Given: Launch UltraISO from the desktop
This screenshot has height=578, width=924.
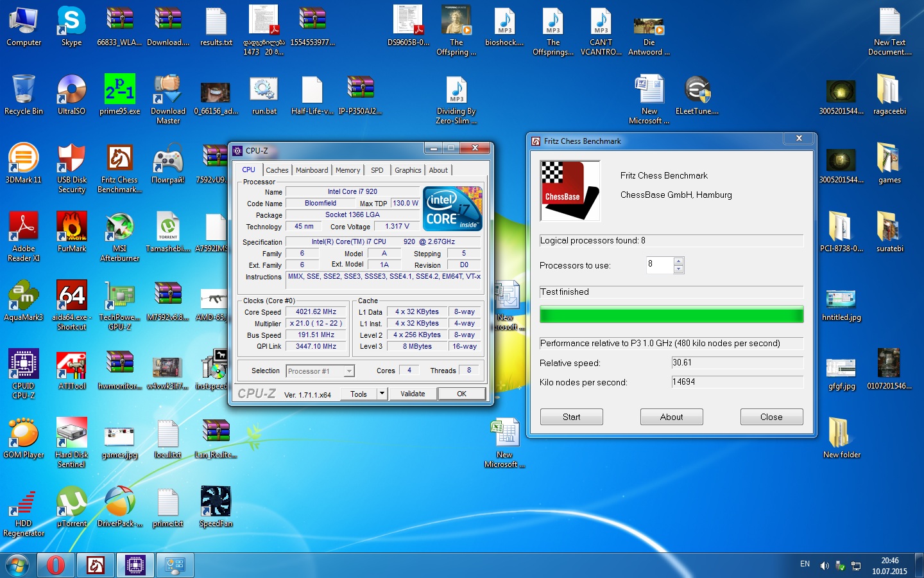Looking at the screenshot, I should [71, 95].
